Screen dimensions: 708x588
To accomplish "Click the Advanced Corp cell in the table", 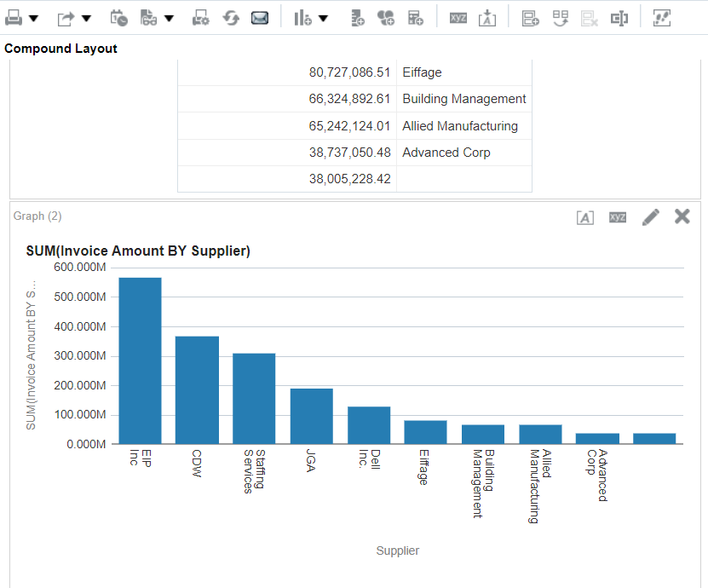I will 446,153.
